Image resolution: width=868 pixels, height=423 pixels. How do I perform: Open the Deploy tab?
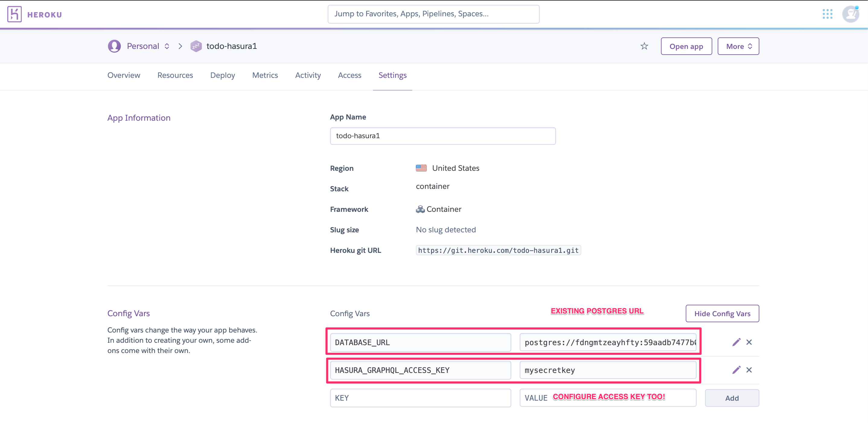tap(222, 75)
